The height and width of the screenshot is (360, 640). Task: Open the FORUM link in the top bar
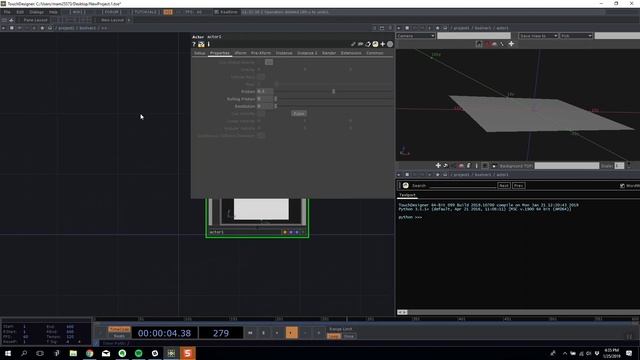[x=111, y=12]
